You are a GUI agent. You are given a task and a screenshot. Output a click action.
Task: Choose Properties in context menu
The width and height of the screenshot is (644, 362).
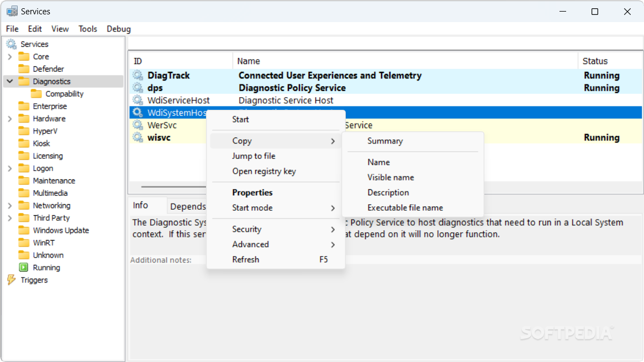276,193
